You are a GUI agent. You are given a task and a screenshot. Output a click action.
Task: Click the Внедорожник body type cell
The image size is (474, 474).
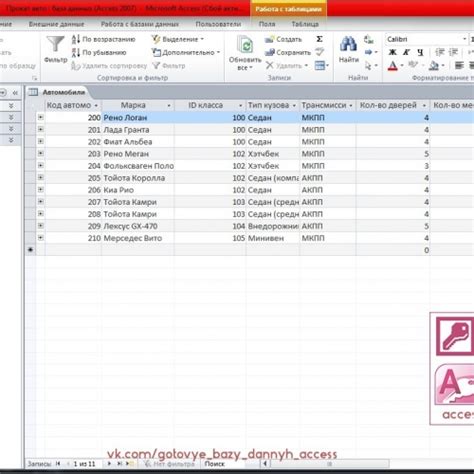click(x=273, y=226)
